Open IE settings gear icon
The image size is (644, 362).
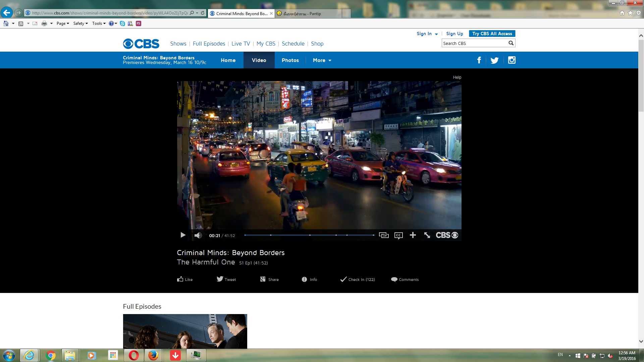(x=639, y=13)
